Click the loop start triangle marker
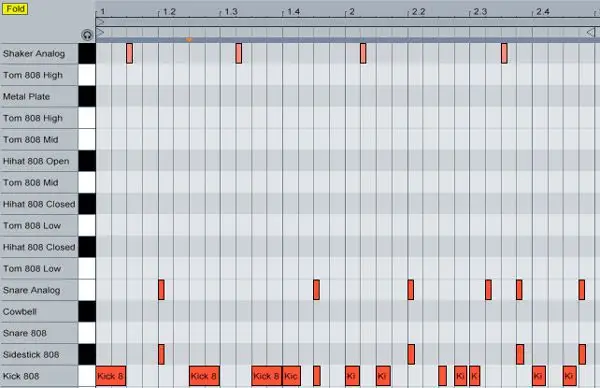 pos(100,32)
